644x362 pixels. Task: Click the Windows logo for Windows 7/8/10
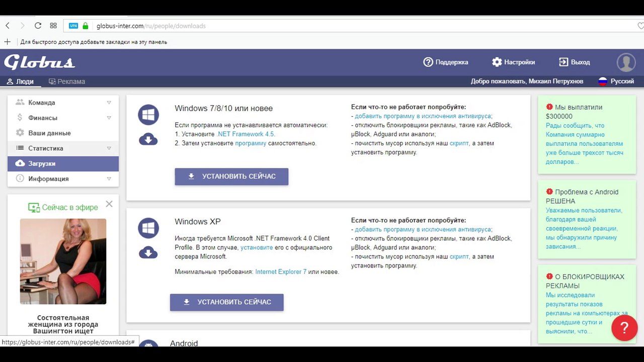point(148,115)
